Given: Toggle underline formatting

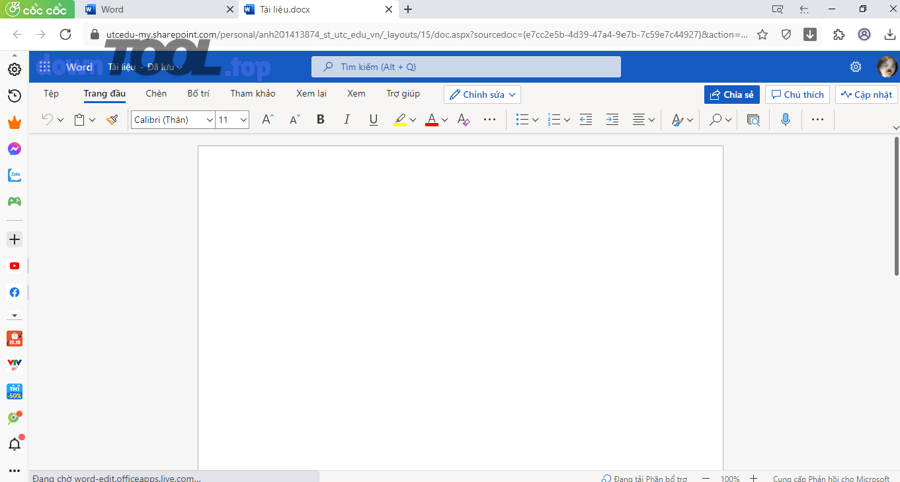Looking at the screenshot, I should (x=373, y=120).
